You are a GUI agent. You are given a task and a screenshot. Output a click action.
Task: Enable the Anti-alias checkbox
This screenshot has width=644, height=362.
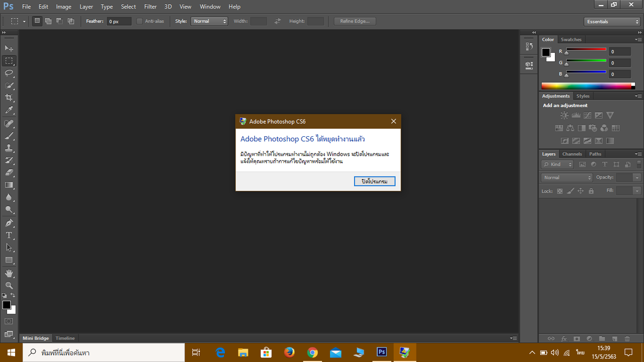[x=140, y=21]
